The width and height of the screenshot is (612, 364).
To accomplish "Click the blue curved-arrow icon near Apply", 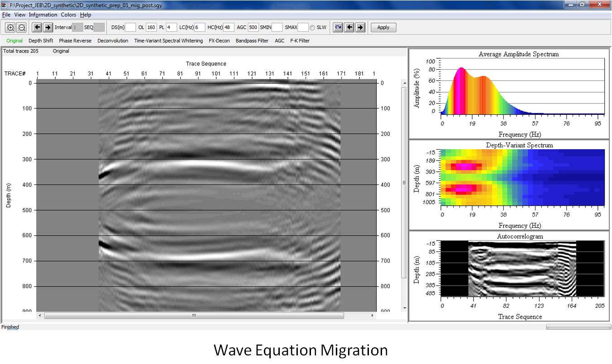I will pos(338,28).
